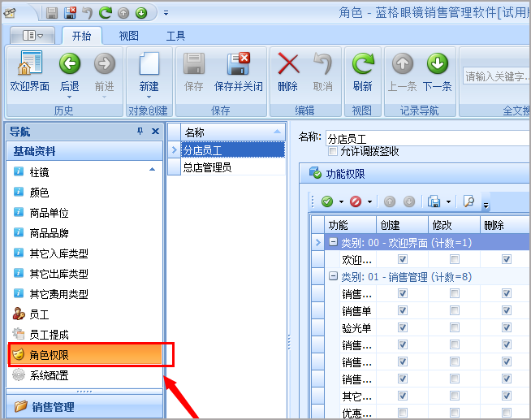Click quick access next record green icon
531x420 pixels.
141,13
